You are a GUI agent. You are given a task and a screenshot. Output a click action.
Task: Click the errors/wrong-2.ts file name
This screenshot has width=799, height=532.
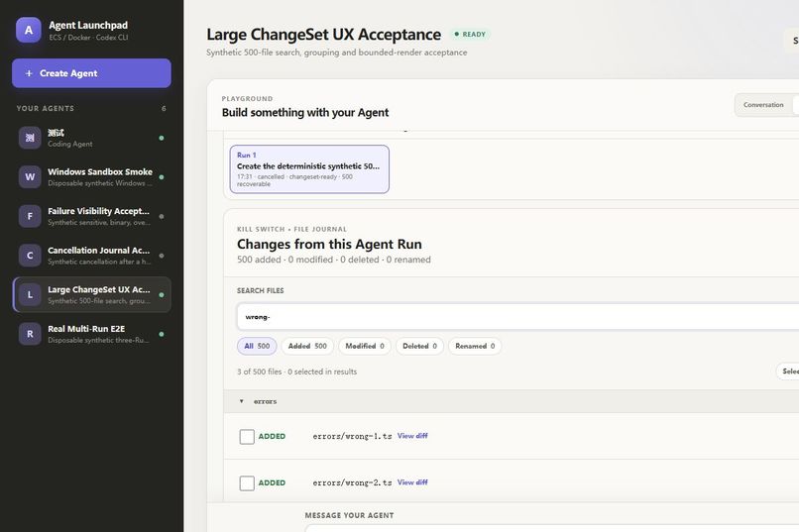352,482
